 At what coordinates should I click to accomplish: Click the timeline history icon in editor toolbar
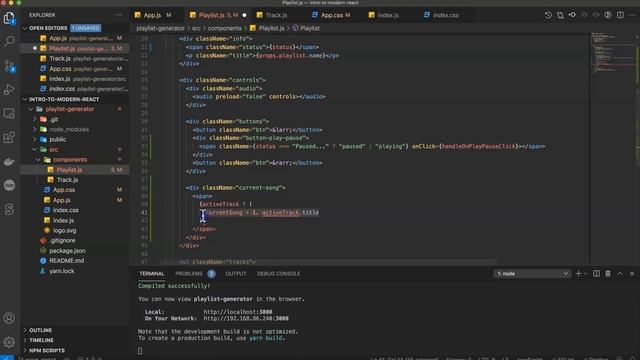548,15
